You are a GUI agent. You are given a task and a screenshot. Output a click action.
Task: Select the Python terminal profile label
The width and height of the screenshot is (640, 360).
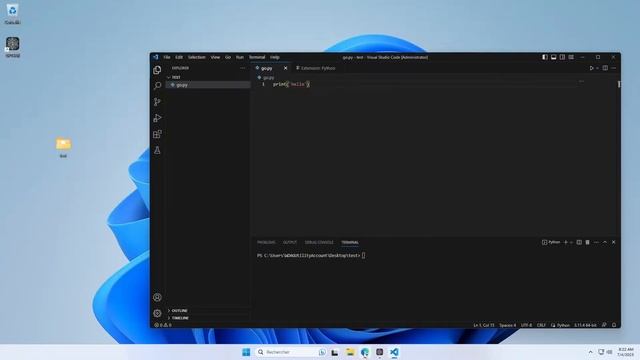pos(551,242)
